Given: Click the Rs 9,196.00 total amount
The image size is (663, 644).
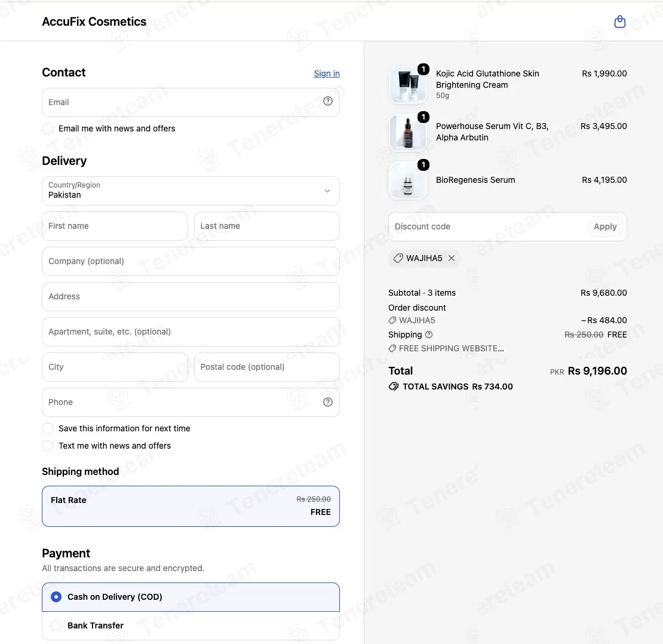Looking at the screenshot, I should pyautogui.click(x=597, y=371).
